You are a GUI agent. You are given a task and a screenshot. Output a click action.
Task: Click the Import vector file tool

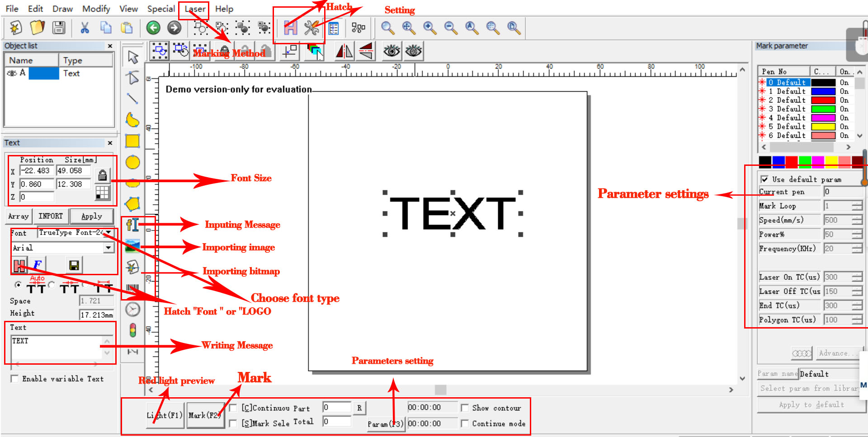pos(132,267)
